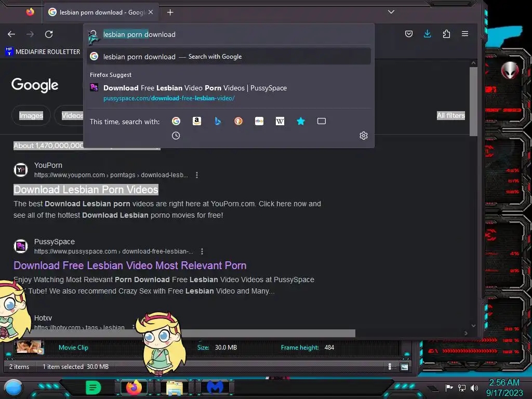Screen dimensions: 532x399
Task: Open the network tray icon
Action: point(462,388)
